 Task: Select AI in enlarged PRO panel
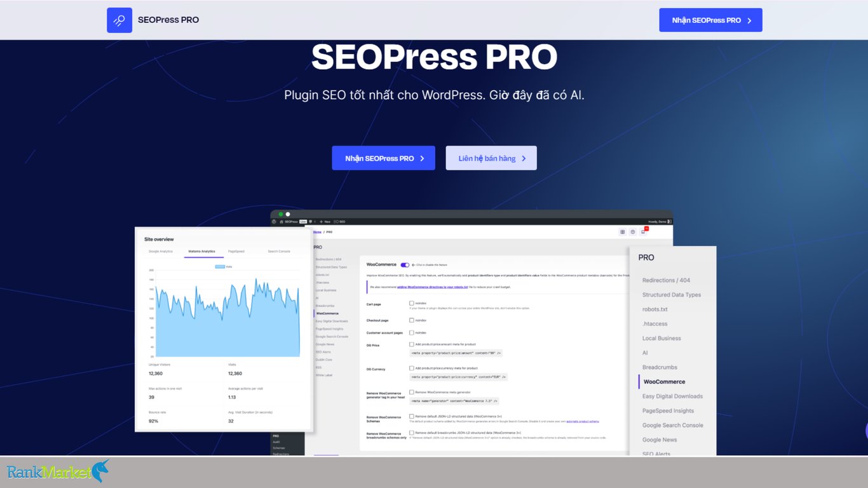click(x=645, y=353)
